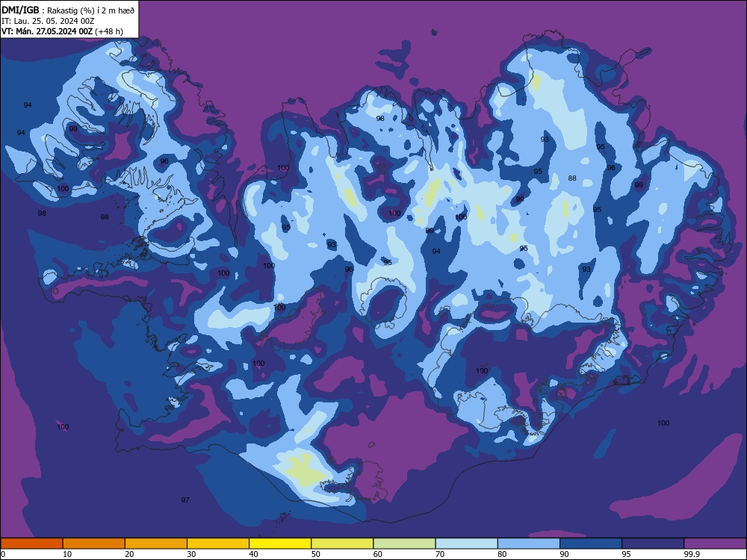Click the '60' legend scale label
Viewport: 747px width, 560px height.
pyautogui.click(x=378, y=554)
